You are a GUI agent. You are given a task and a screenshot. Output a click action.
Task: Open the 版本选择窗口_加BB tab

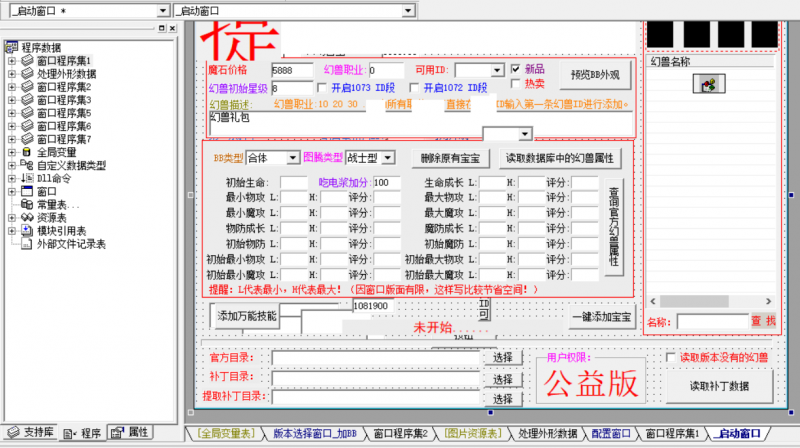[x=315, y=434]
